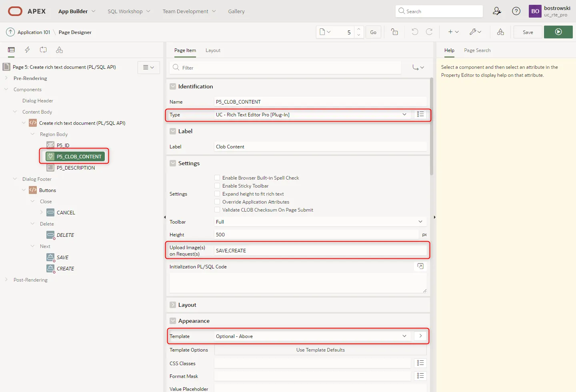576x392 pixels.
Task: Open the Help question mark icon
Action: coord(516,11)
